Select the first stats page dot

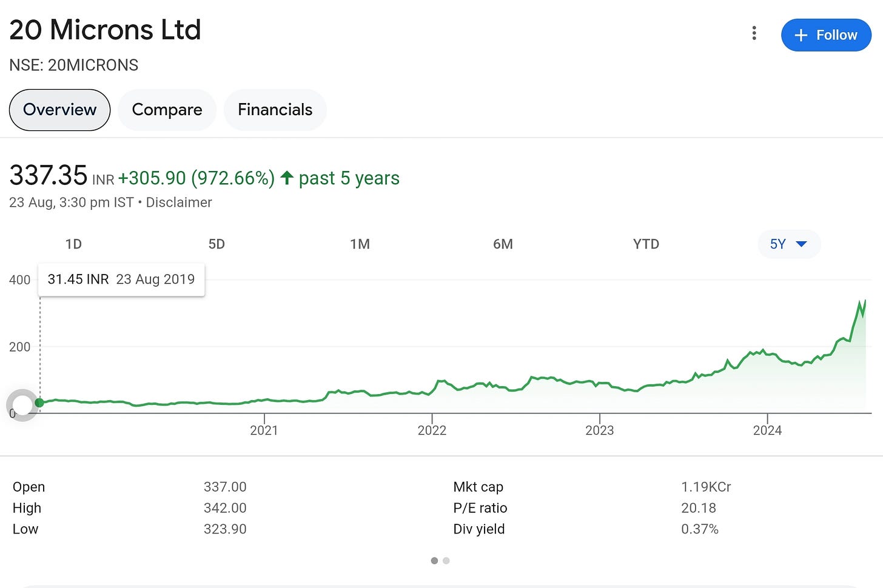coord(434,561)
